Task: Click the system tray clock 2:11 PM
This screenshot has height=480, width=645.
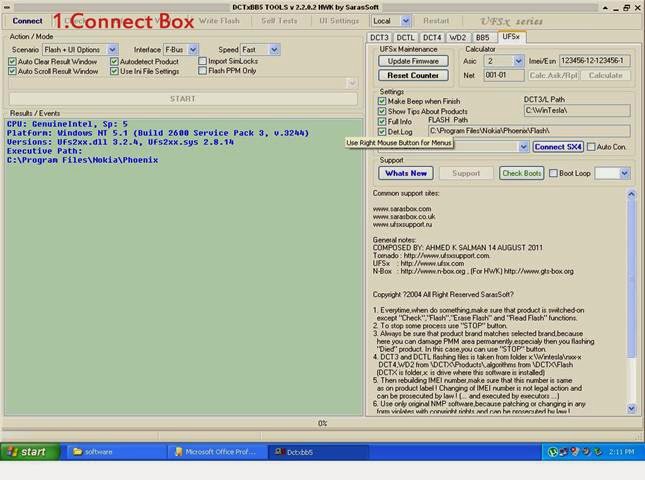Action: [621, 452]
